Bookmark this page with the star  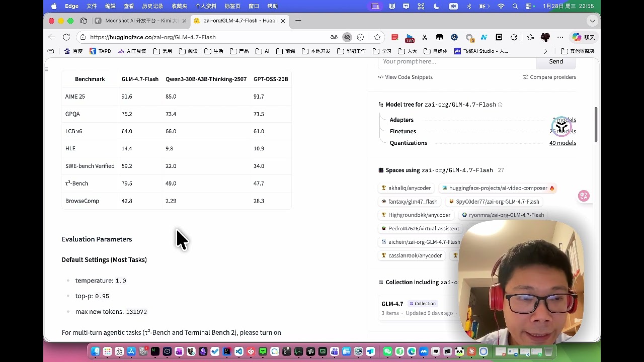[x=377, y=37]
